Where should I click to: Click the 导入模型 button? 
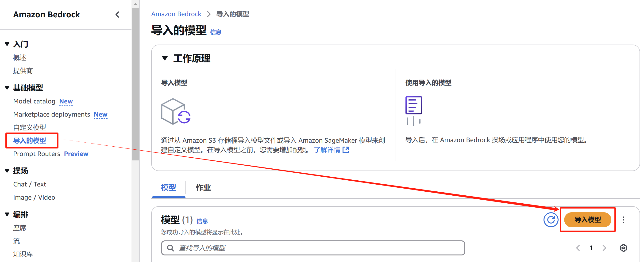coord(587,220)
